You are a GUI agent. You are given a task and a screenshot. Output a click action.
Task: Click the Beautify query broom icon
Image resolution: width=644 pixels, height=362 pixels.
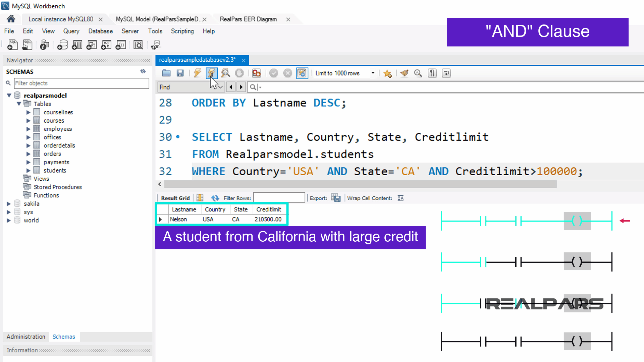pos(405,73)
